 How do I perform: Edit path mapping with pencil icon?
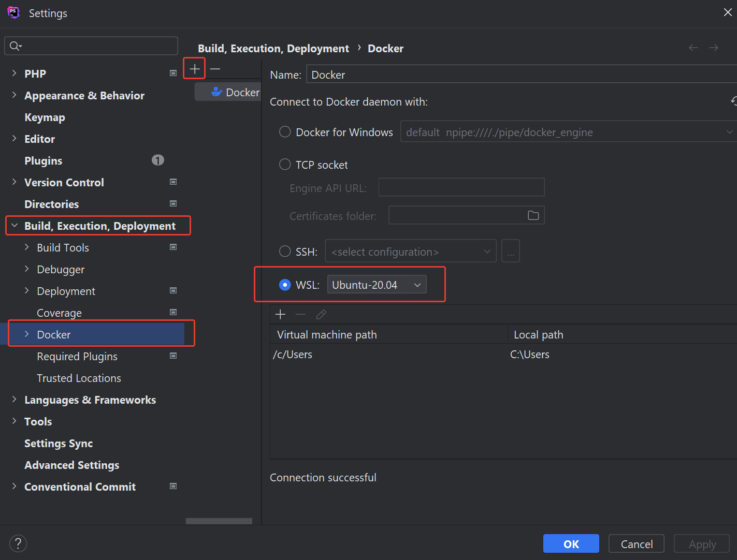coord(321,314)
